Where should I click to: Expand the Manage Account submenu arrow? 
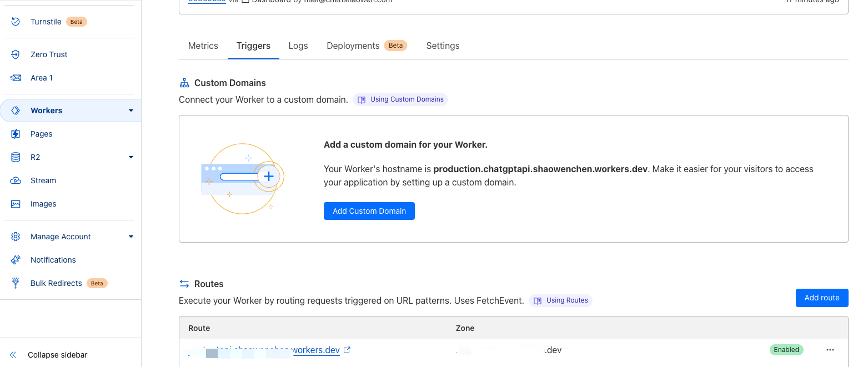[131, 237]
